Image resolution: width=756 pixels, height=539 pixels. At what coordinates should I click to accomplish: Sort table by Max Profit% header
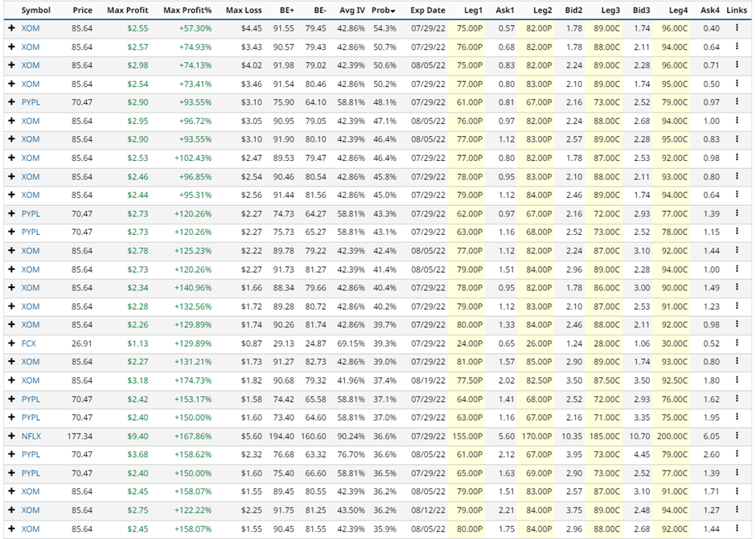187,10
